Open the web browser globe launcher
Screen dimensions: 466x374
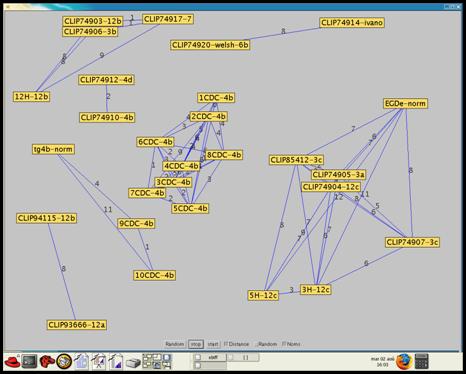point(64,362)
